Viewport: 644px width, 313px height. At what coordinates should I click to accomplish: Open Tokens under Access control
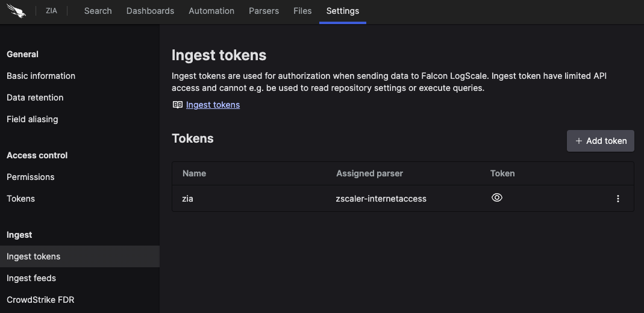21,199
